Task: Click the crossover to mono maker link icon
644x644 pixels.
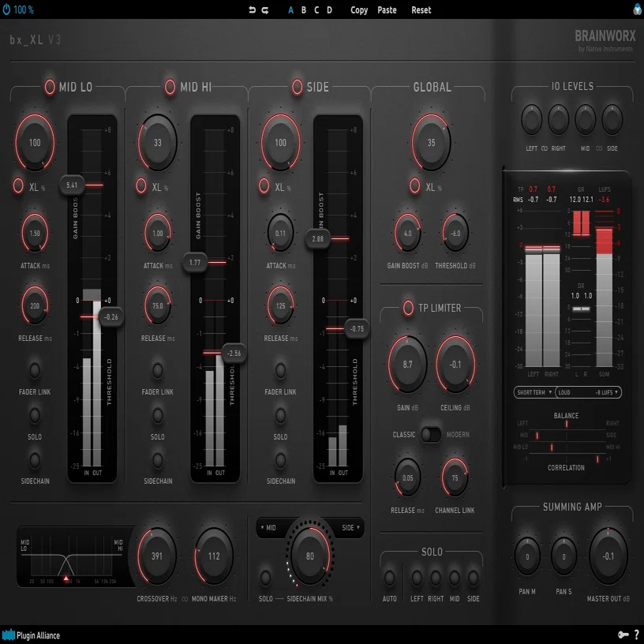Action: pos(185,599)
